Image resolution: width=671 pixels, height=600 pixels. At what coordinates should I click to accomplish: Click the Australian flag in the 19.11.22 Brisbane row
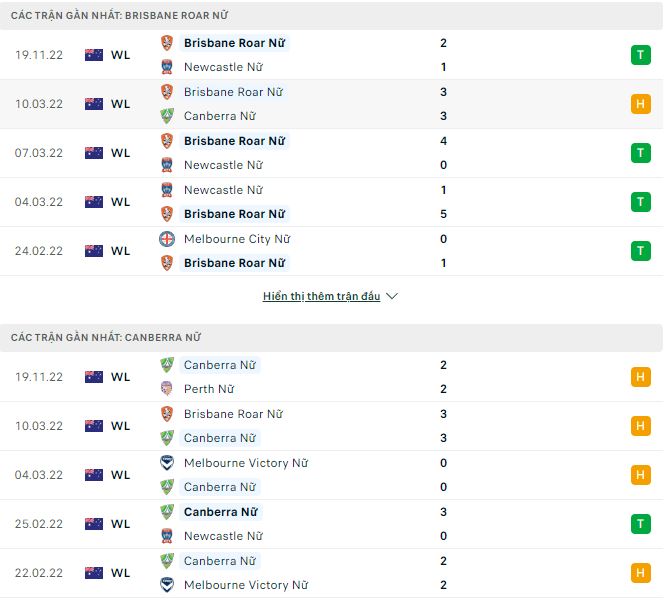pos(94,55)
